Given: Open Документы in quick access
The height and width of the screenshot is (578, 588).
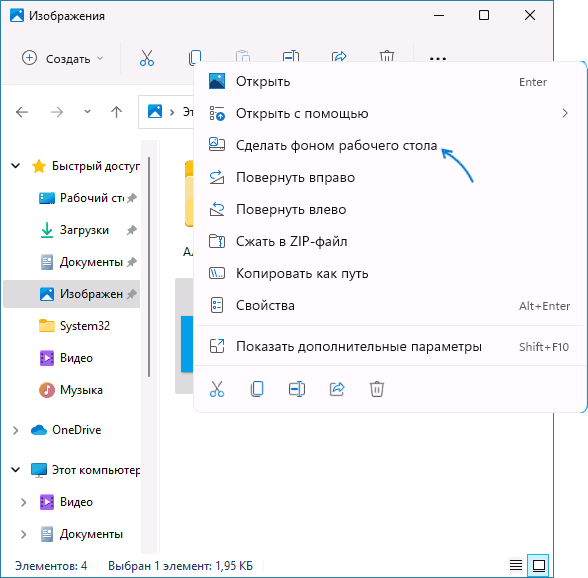Looking at the screenshot, I should 71,262.
